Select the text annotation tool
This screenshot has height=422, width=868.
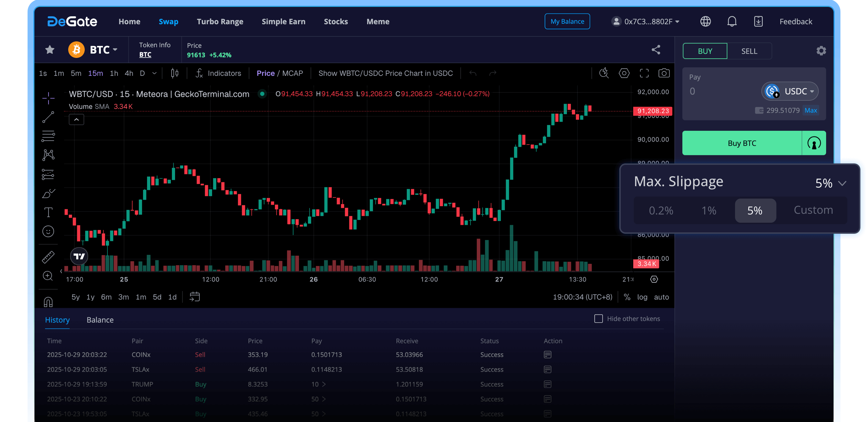48,212
